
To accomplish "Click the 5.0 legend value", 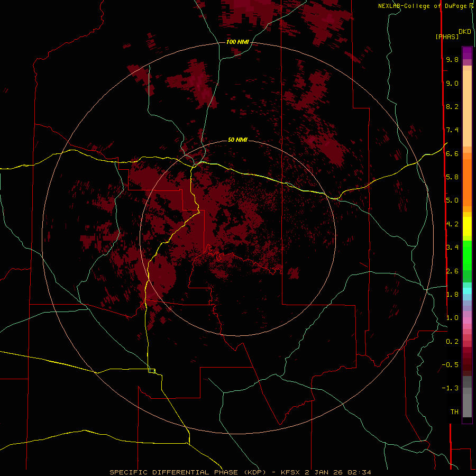I will pos(452,200).
